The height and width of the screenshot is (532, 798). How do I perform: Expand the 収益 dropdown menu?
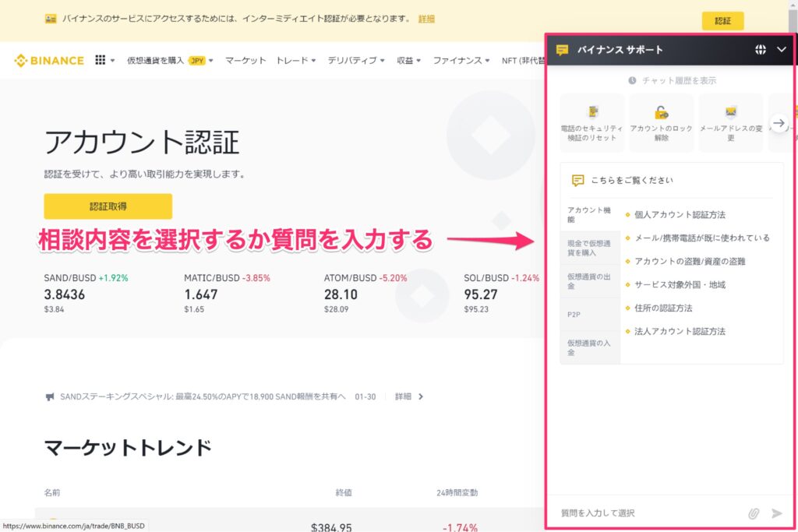click(x=408, y=61)
